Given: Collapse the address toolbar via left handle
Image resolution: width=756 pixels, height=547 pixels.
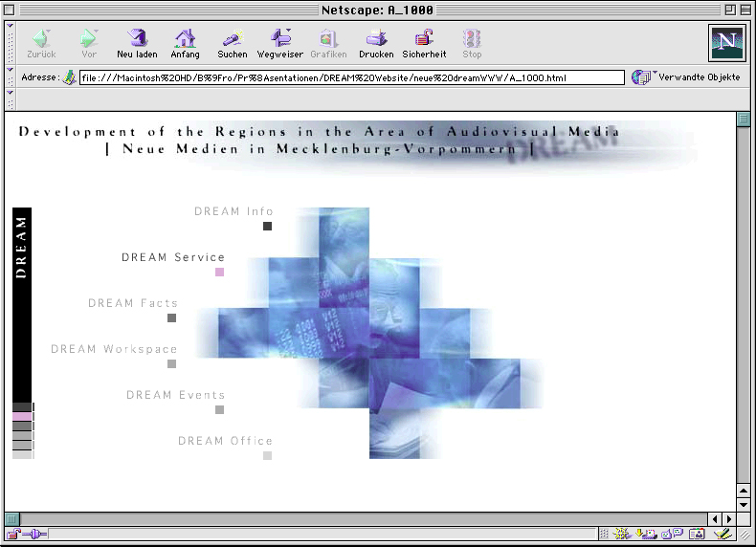Looking at the screenshot, I should [11, 77].
